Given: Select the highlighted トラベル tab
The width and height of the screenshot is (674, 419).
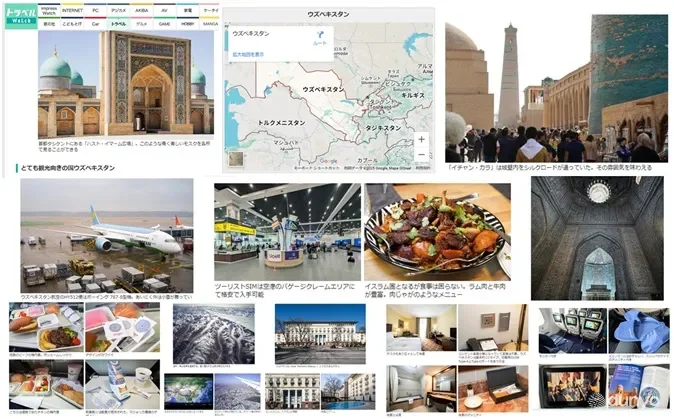Looking at the screenshot, I should tap(118, 24).
